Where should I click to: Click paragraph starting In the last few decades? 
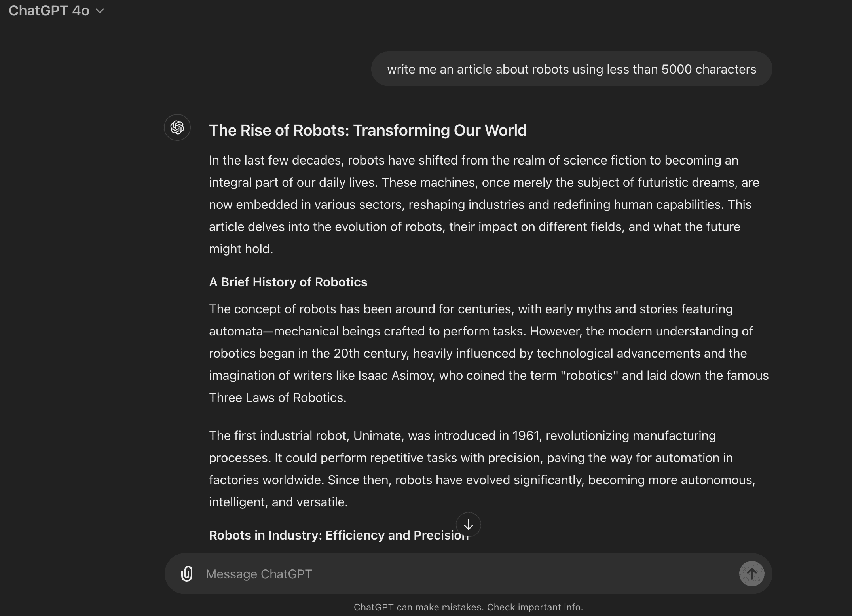coord(475,204)
